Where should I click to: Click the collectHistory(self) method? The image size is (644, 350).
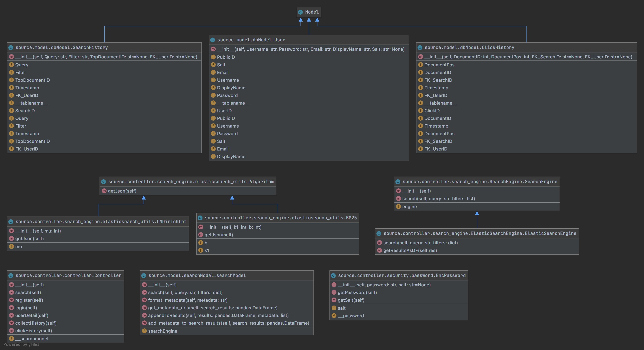(36, 323)
